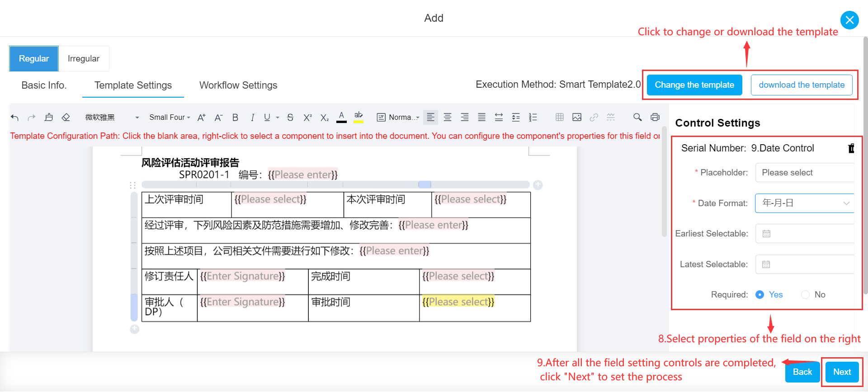Open search in document

(637, 118)
